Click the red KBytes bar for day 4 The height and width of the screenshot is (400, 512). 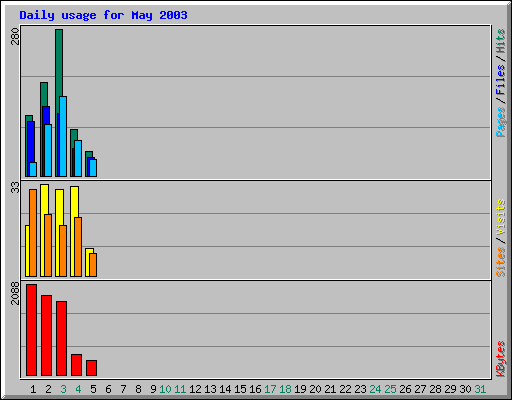coord(76,365)
